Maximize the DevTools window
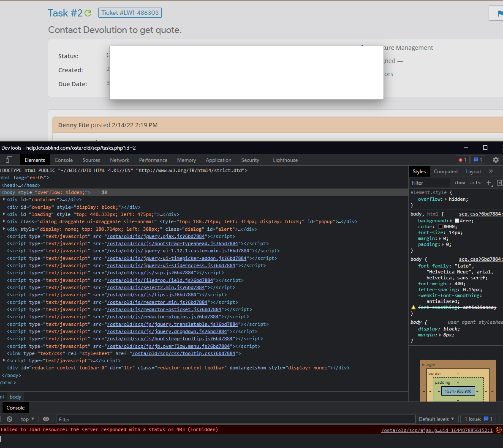The image size is (503, 448). [485, 148]
